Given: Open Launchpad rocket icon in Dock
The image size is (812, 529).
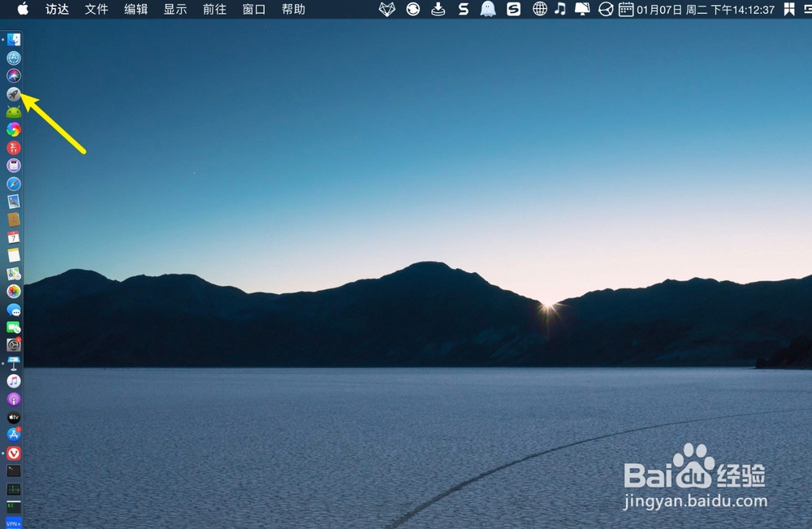Looking at the screenshot, I should (14, 93).
